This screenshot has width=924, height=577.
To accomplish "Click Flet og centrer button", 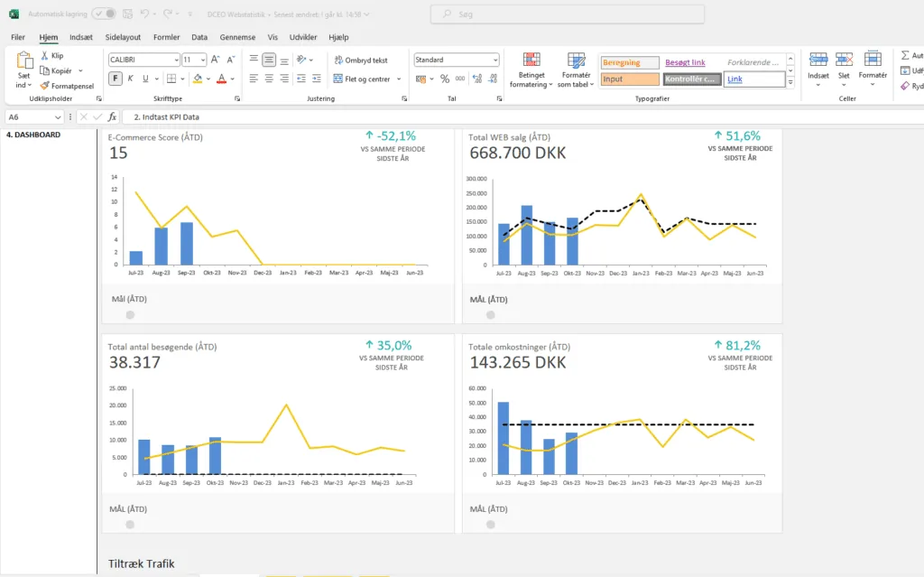I will [362, 79].
